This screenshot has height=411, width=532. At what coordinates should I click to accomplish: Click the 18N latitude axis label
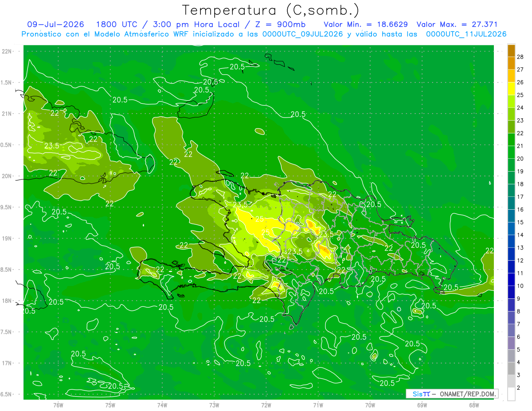click(7, 301)
